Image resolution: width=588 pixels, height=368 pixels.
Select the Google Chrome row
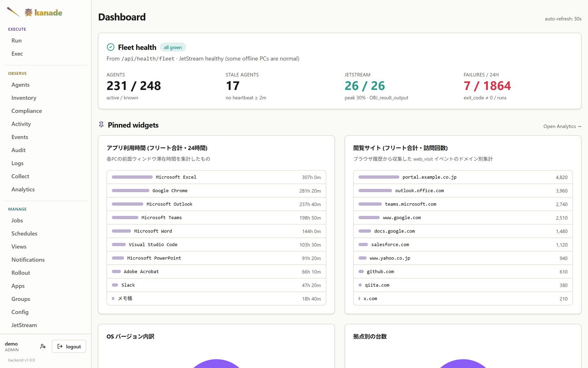216,191
